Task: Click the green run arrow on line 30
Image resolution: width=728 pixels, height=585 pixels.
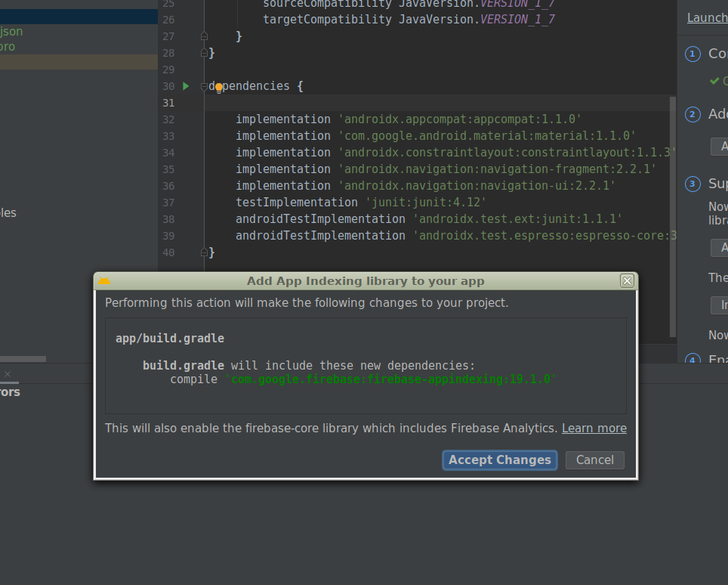Action: [186, 86]
